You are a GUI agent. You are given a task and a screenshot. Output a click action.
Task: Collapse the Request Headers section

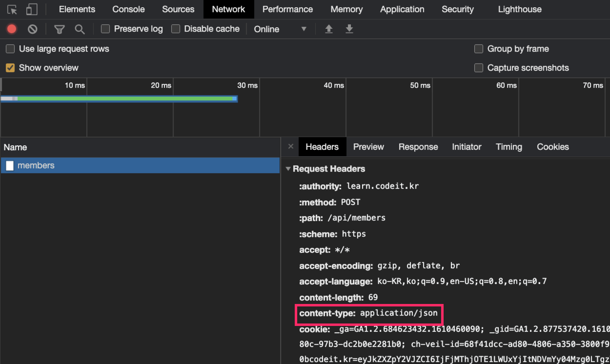tap(288, 169)
